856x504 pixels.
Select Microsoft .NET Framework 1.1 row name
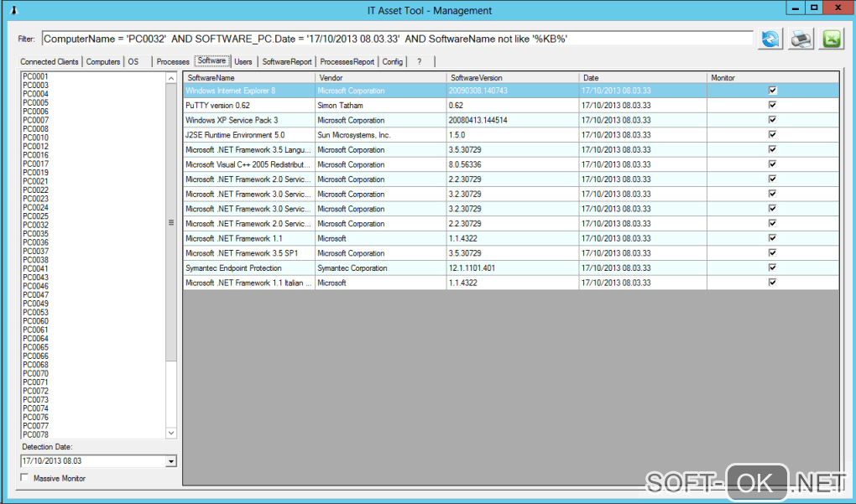click(249, 238)
